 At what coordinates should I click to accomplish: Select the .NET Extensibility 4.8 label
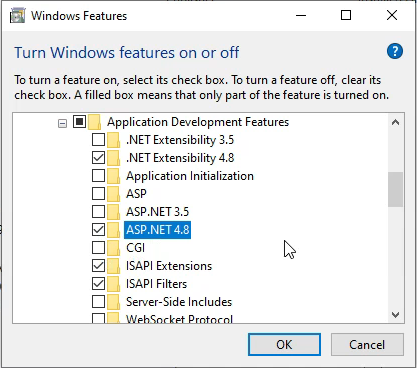pos(180,158)
